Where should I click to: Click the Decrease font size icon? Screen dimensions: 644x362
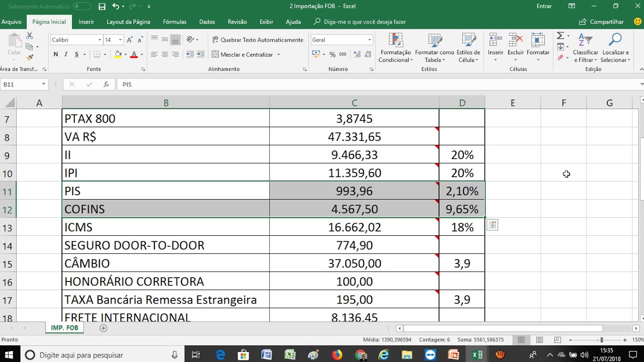pos(140,40)
